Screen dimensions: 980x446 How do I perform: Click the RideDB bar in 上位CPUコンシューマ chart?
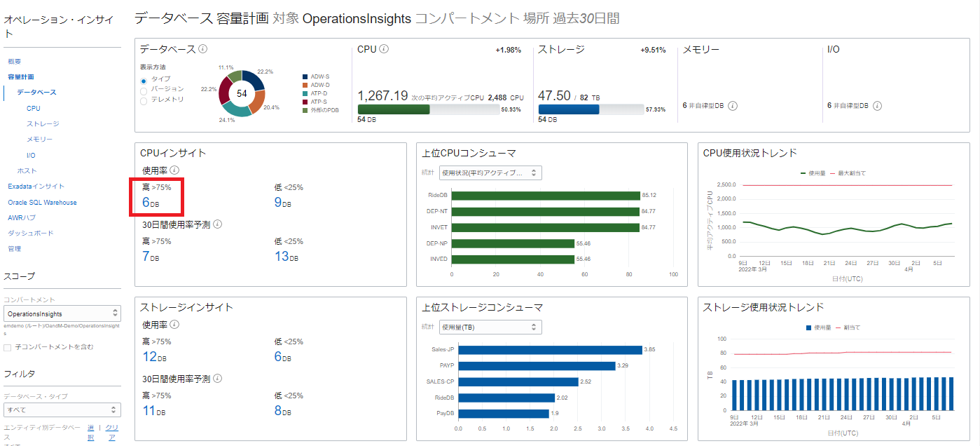click(545, 196)
